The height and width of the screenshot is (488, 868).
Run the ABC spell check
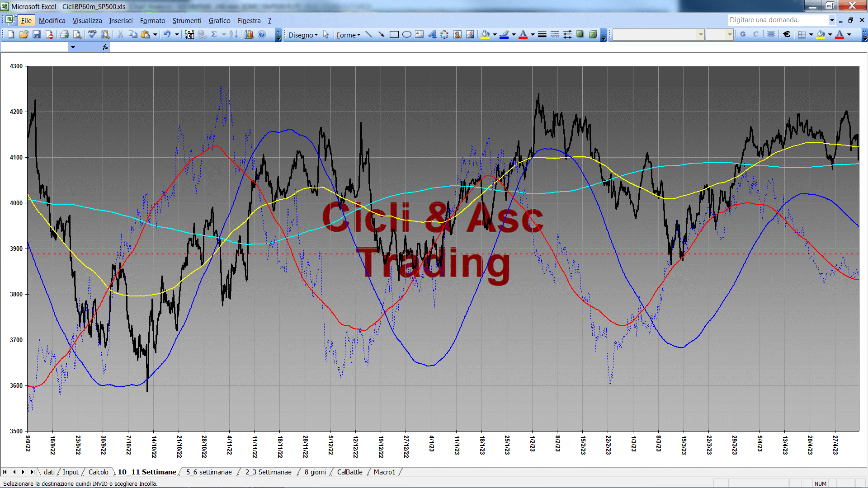tap(92, 34)
